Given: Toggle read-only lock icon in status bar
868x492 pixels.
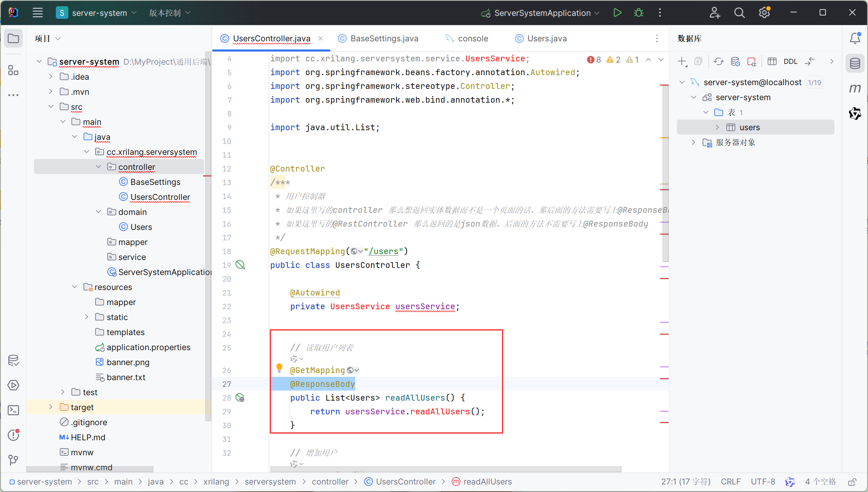Looking at the screenshot, I should tap(852, 482).
